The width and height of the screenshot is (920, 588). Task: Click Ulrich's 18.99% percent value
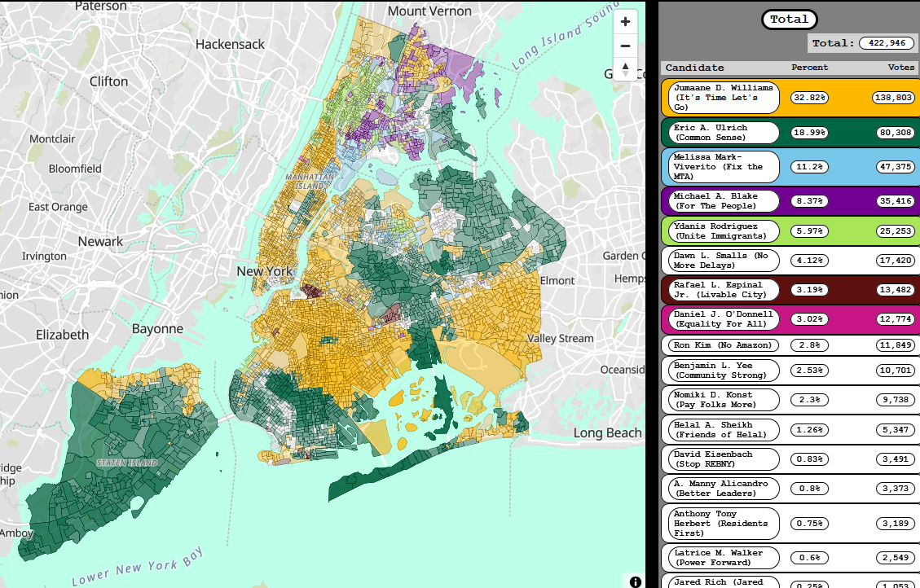[810, 133]
